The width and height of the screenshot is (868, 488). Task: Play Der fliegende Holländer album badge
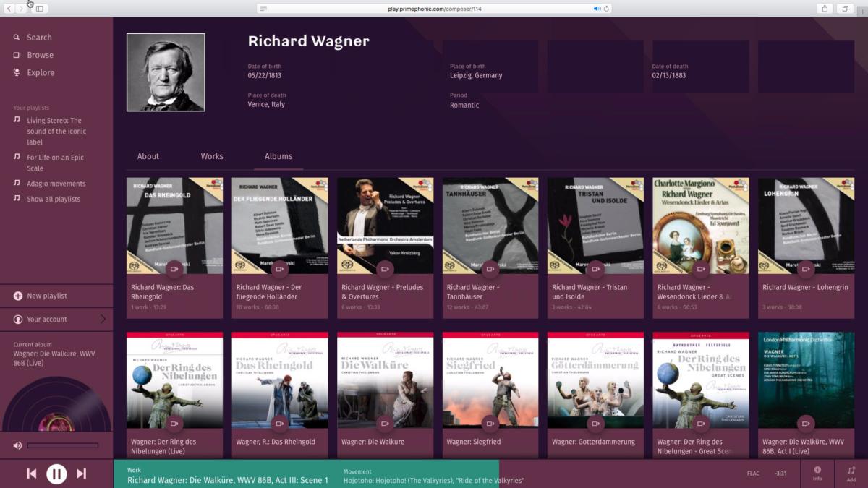coord(280,269)
